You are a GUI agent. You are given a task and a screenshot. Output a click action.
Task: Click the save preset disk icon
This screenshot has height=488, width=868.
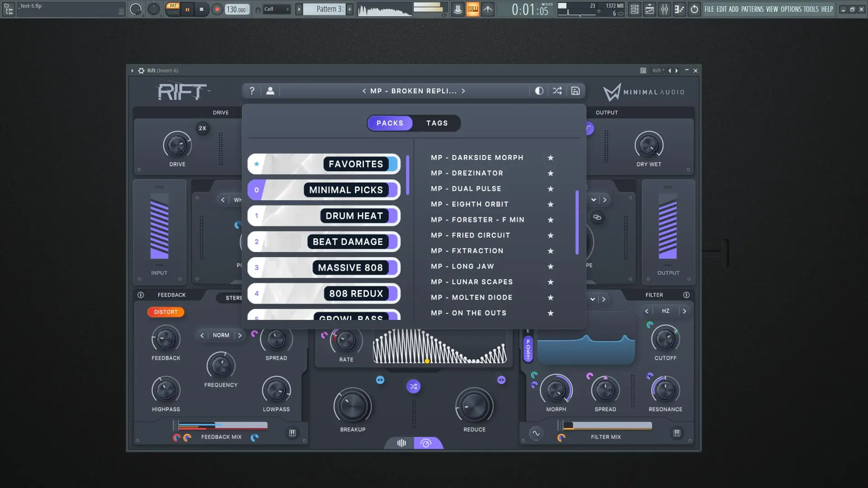point(575,91)
